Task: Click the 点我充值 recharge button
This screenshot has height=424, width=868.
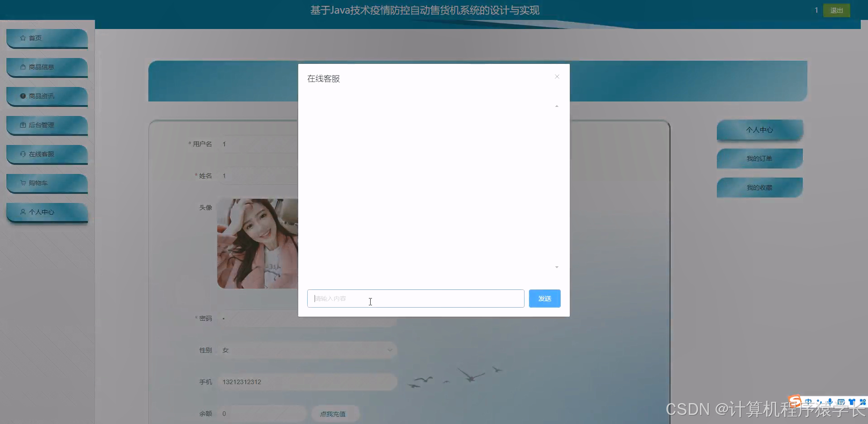Action: (x=334, y=413)
